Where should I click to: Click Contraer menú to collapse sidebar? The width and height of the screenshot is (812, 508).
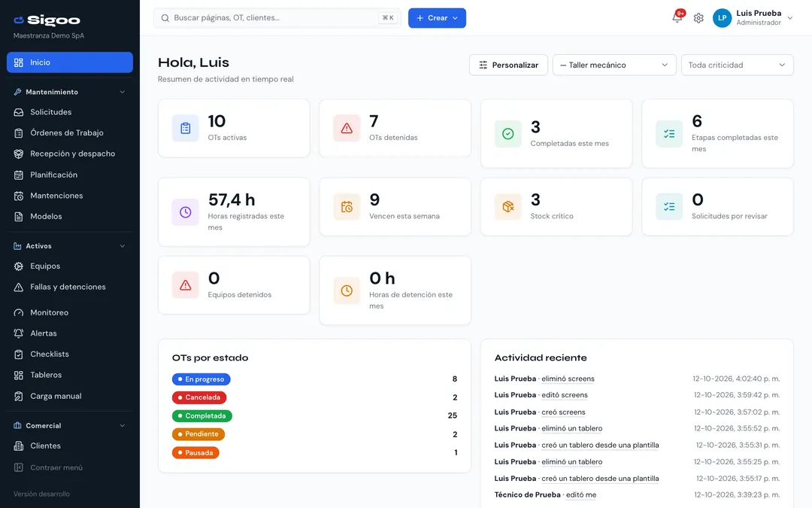coord(70,467)
